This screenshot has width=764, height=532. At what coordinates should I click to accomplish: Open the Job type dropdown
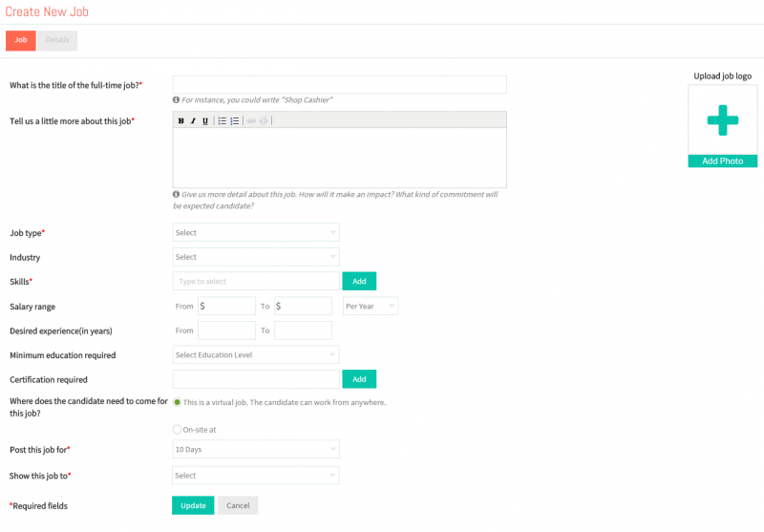(256, 233)
